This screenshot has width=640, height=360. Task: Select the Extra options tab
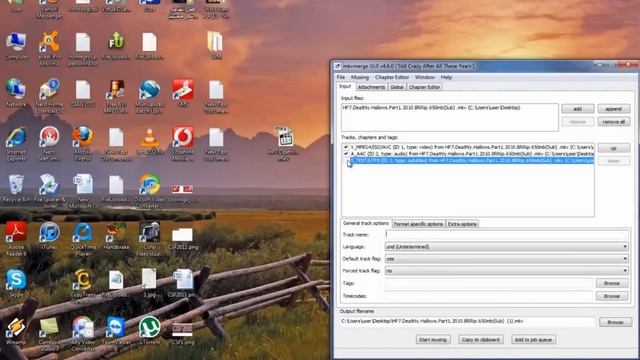pyautogui.click(x=462, y=224)
